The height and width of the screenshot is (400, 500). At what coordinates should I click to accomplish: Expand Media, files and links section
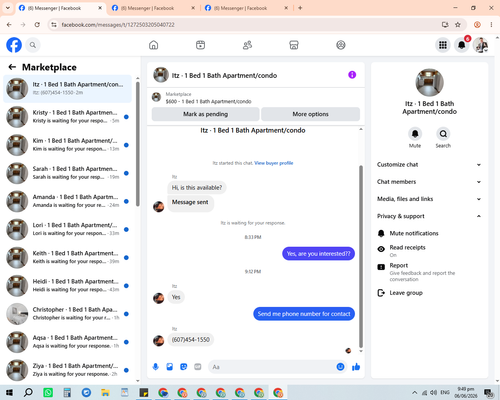coord(429,199)
